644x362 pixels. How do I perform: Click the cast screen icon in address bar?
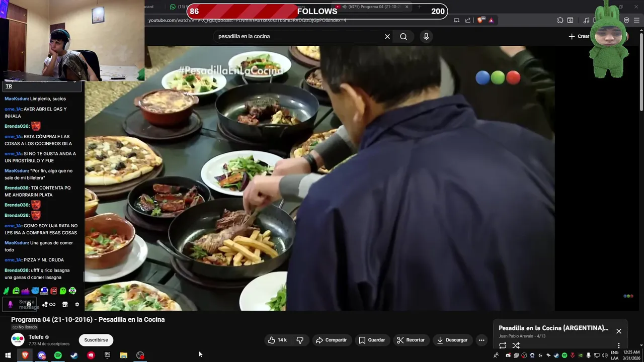click(456, 20)
